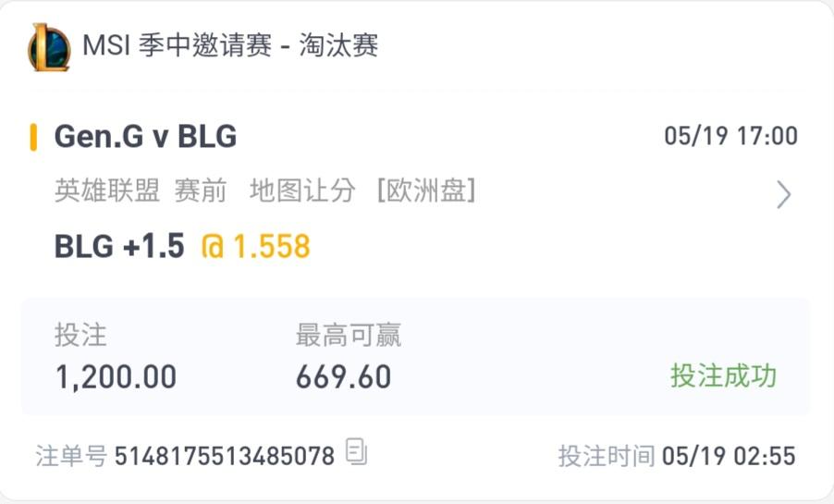The height and width of the screenshot is (504, 834).
Task: Click the 投注成功 status label
Action: (723, 375)
